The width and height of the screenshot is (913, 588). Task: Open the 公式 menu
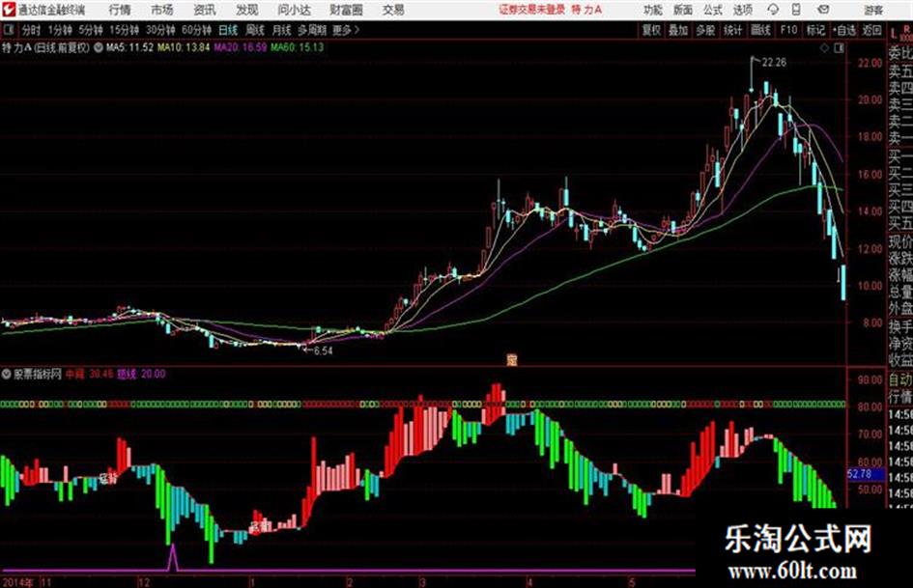pos(712,10)
